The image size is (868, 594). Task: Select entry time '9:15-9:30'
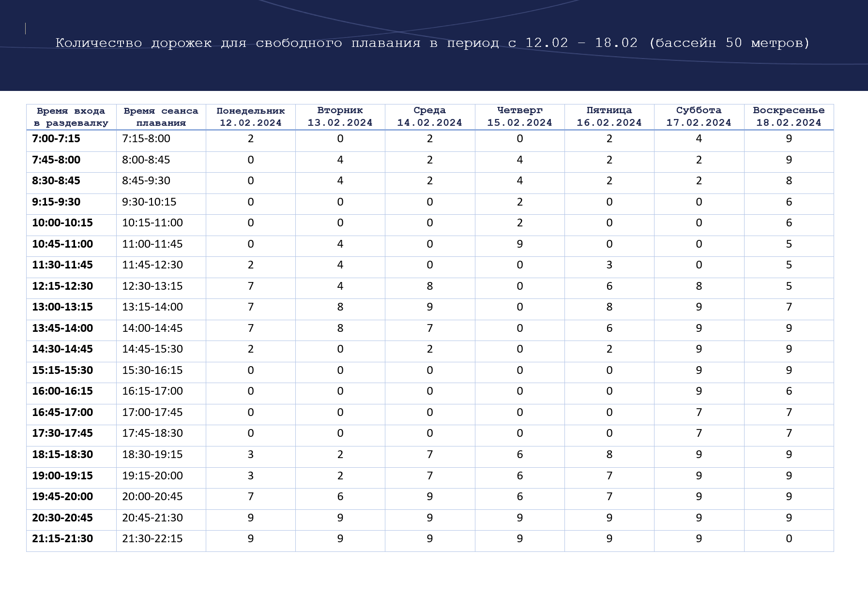point(56,202)
